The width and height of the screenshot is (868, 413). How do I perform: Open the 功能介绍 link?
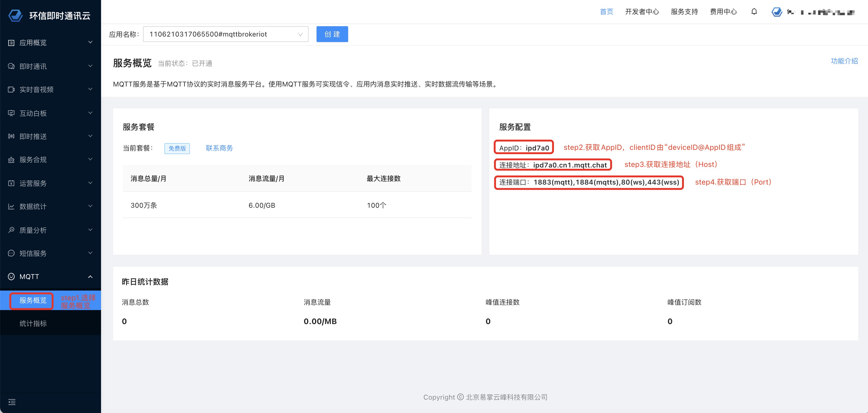[844, 61]
